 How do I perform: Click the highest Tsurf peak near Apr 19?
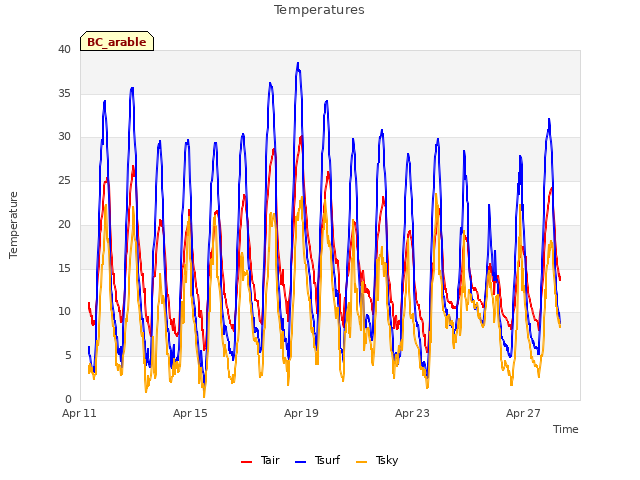click(x=298, y=64)
